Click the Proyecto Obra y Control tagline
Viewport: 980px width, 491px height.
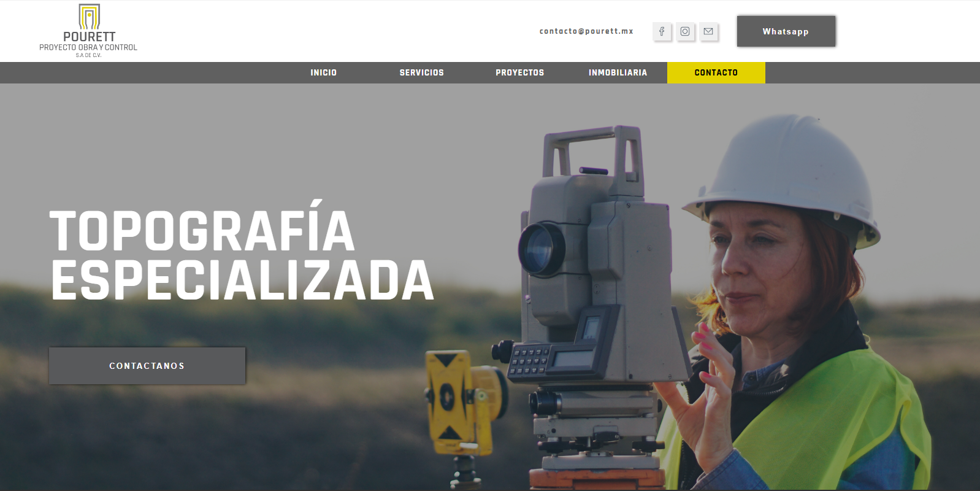(x=88, y=47)
